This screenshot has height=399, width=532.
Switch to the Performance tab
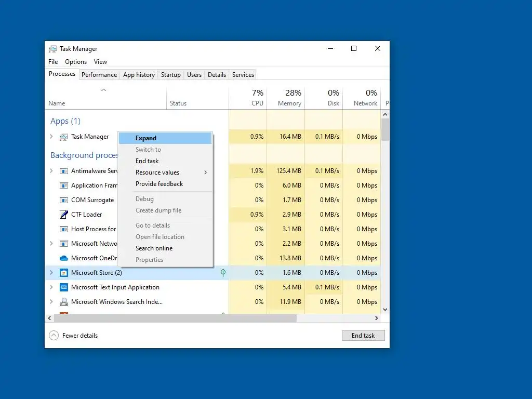tap(99, 75)
